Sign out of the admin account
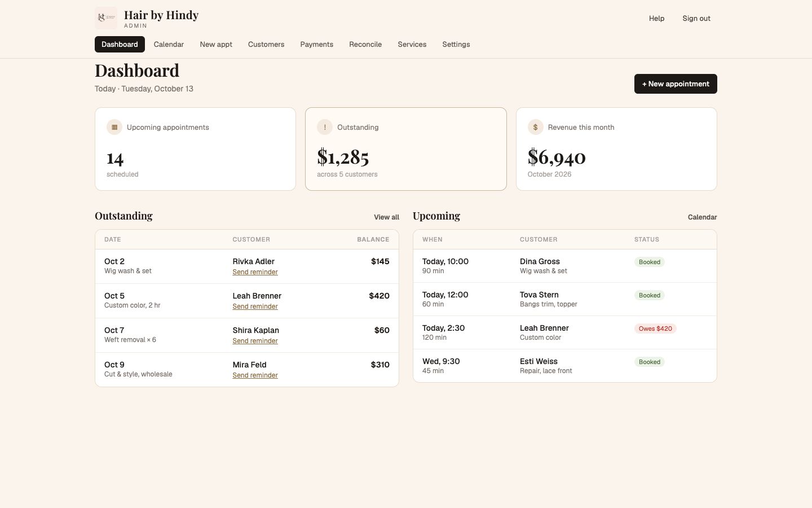This screenshot has width=812, height=508. pos(696,18)
